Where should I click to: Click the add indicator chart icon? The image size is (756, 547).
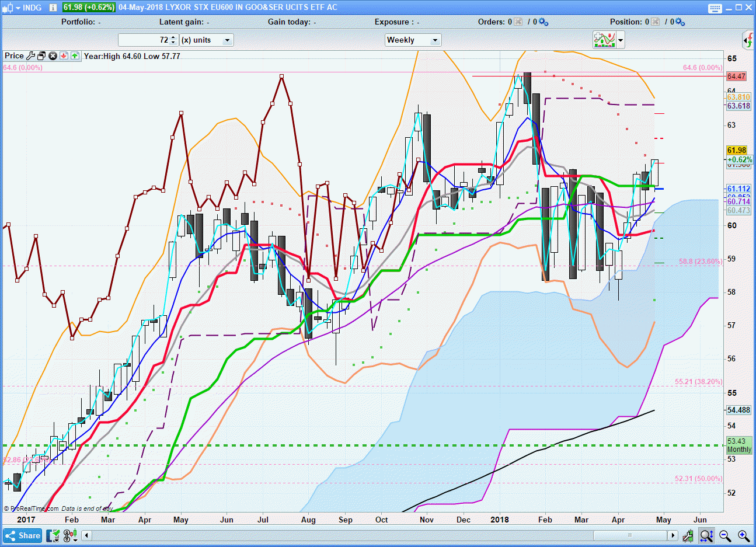pyautogui.click(x=604, y=40)
